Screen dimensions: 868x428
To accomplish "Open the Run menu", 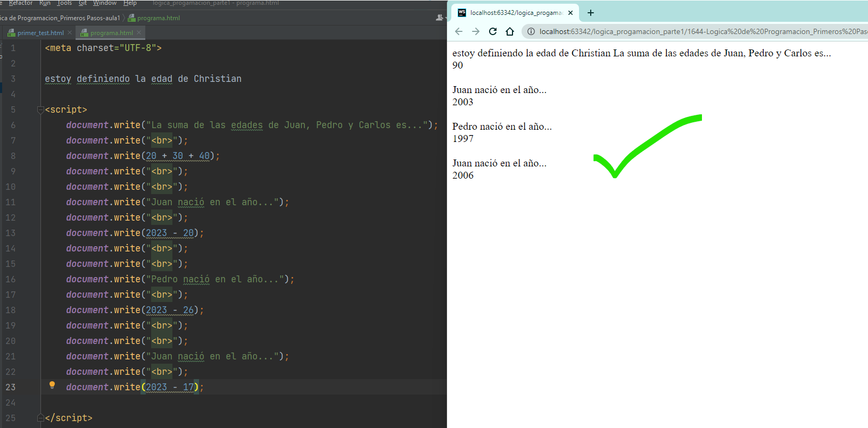I will pyautogui.click(x=45, y=3).
